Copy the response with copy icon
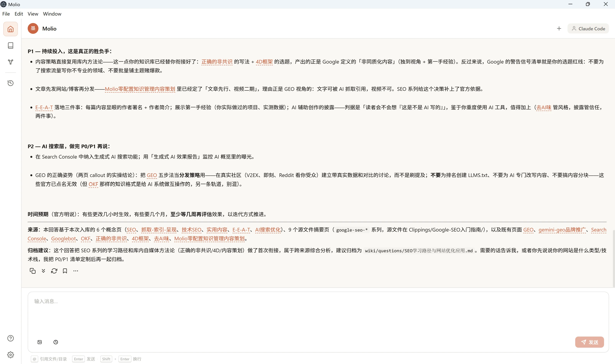 33,271
